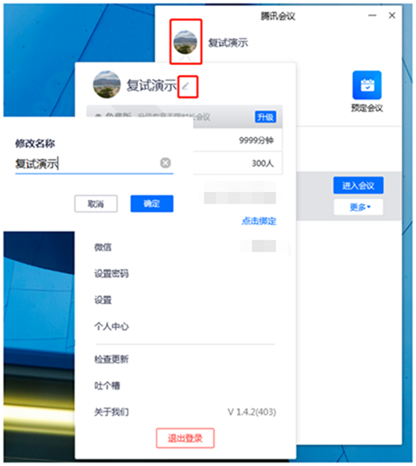Screen dimensions: 416x466
Task: Open the 设置密码 menu item
Action: (111, 274)
